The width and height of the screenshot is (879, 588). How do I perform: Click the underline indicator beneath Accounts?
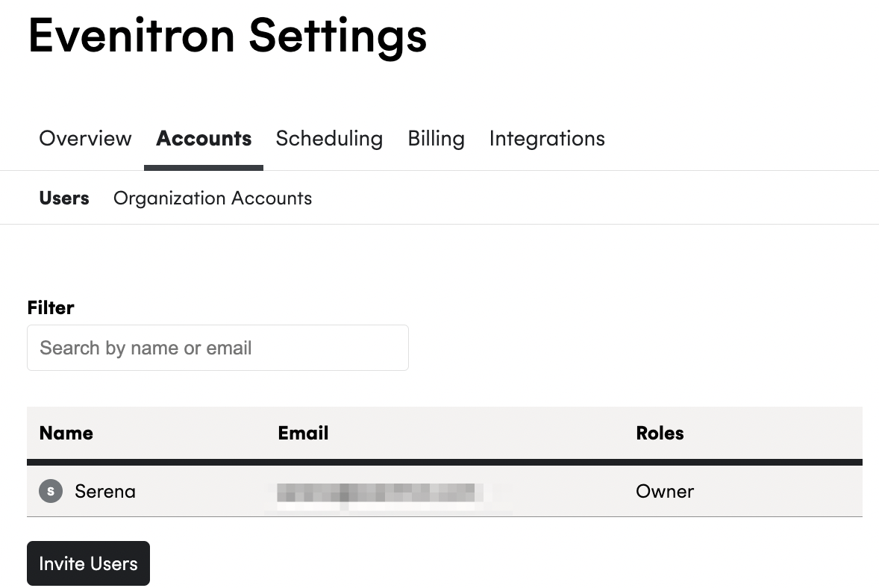tap(204, 168)
